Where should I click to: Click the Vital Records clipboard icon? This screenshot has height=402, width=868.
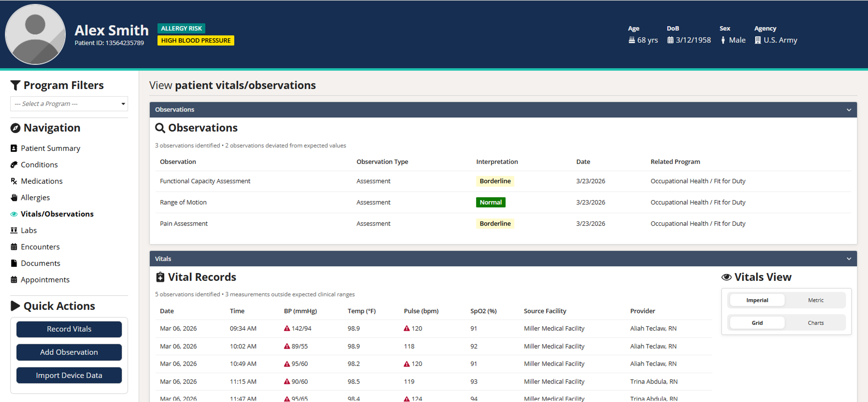[160, 277]
